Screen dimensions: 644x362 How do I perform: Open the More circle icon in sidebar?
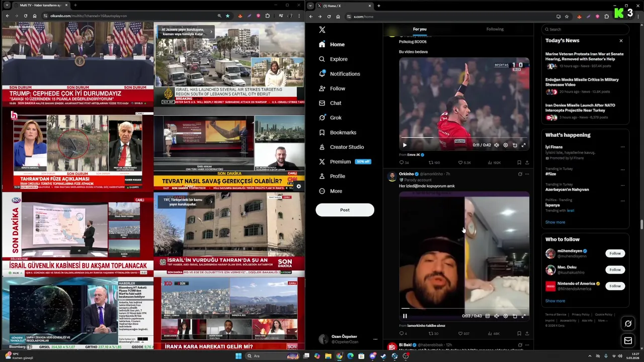point(322,191)
